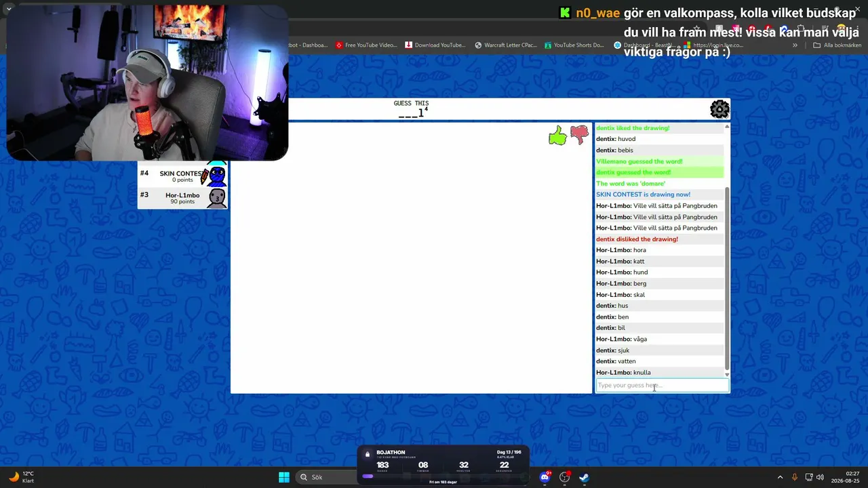
Task: Open the YouTube Shorts Do... bookmark
Action: tap(574, 45)
